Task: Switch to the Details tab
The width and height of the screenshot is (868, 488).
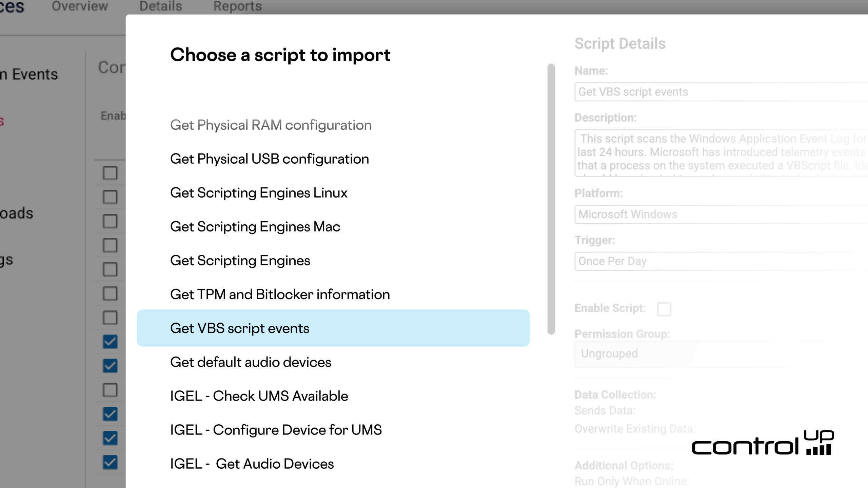Action: coord(160,6)
